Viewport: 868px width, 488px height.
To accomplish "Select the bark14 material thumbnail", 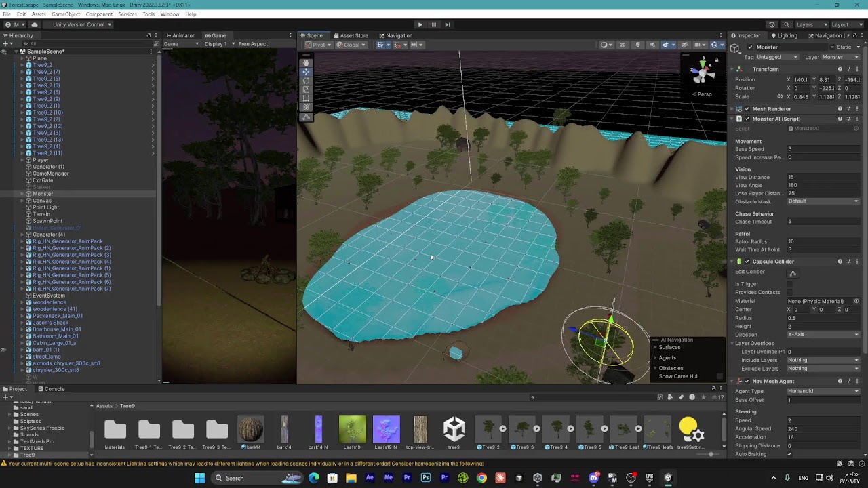I will [250, 432].
